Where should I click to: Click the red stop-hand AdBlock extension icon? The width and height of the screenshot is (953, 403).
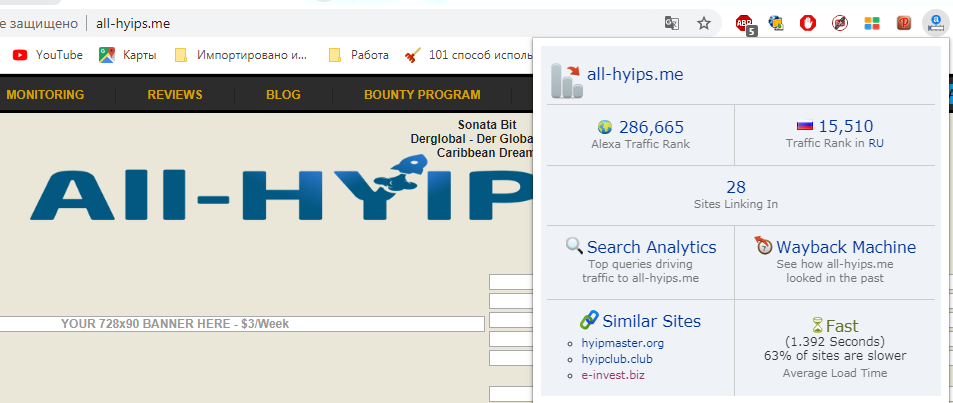point(808,23)
